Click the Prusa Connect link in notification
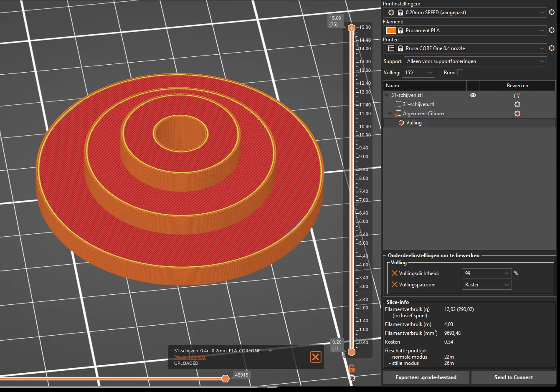 coord(190,357)
